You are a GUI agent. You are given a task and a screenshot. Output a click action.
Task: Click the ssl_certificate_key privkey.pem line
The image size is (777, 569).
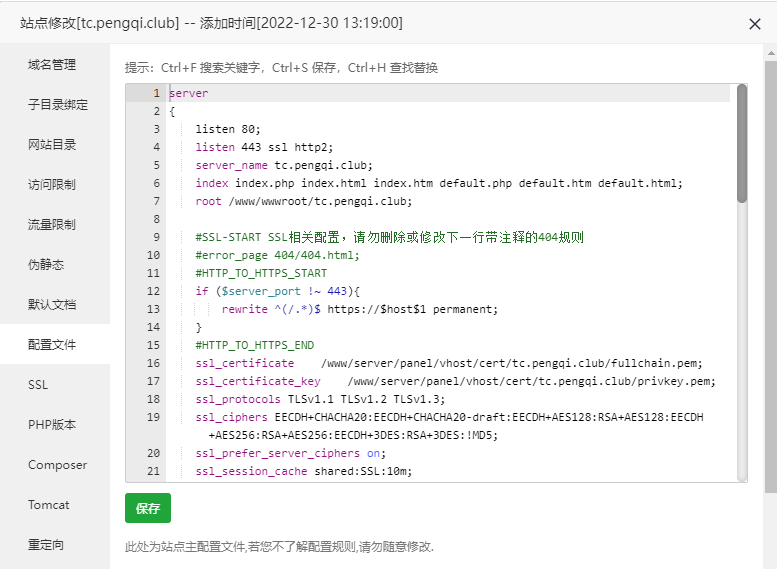(x=455, y=381)
